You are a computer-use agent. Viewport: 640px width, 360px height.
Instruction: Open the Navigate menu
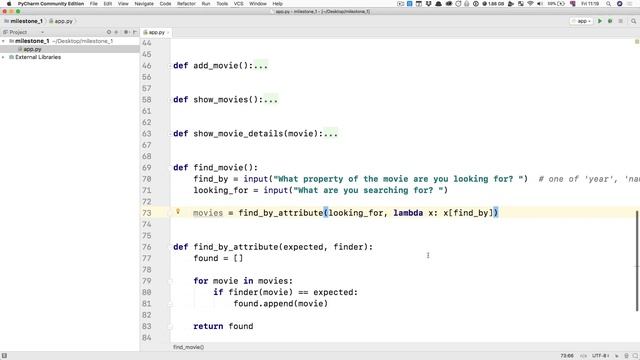pos(144,4)
